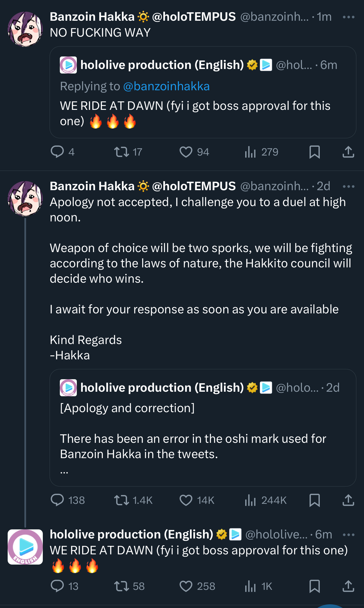Bookmark the duel challenge tweet
This screenshot has width=364, height=608.
pyautogui.click(x=314, y=500)
